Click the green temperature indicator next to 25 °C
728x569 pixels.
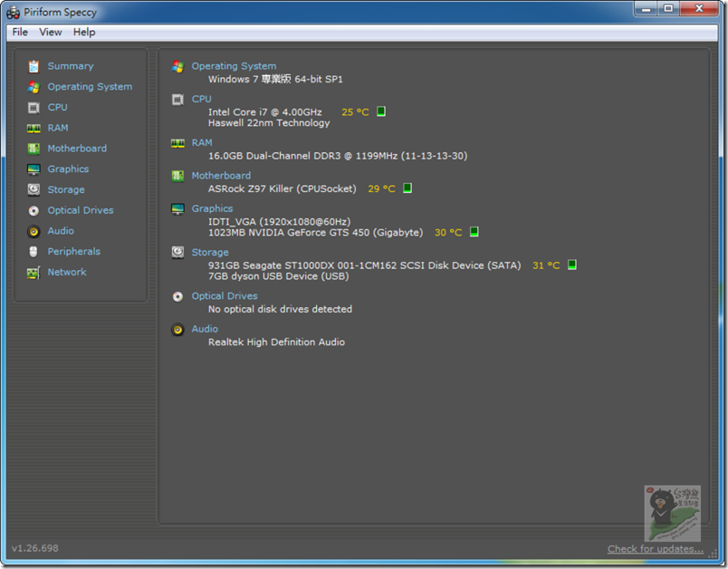coord(381,111)
